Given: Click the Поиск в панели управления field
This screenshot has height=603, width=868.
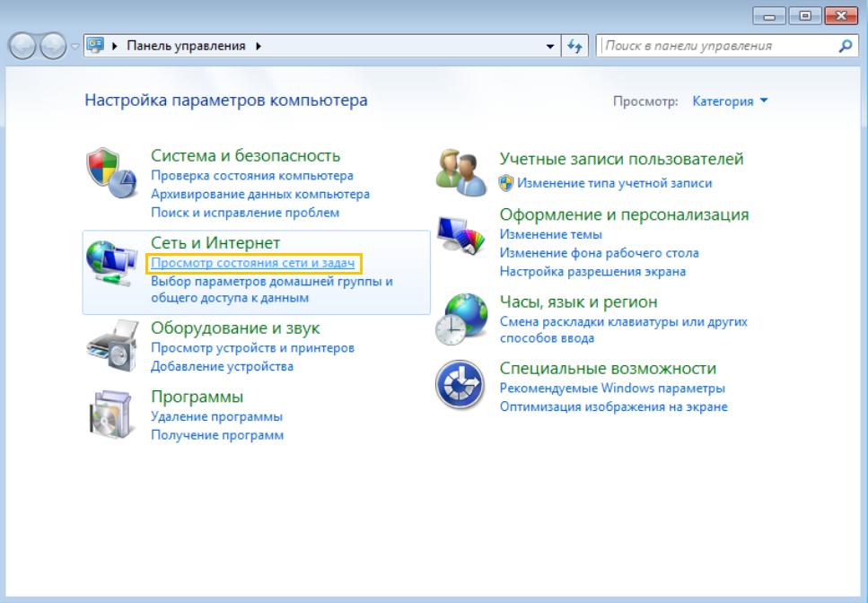Looking at the screenshot, I should [718, 46].
